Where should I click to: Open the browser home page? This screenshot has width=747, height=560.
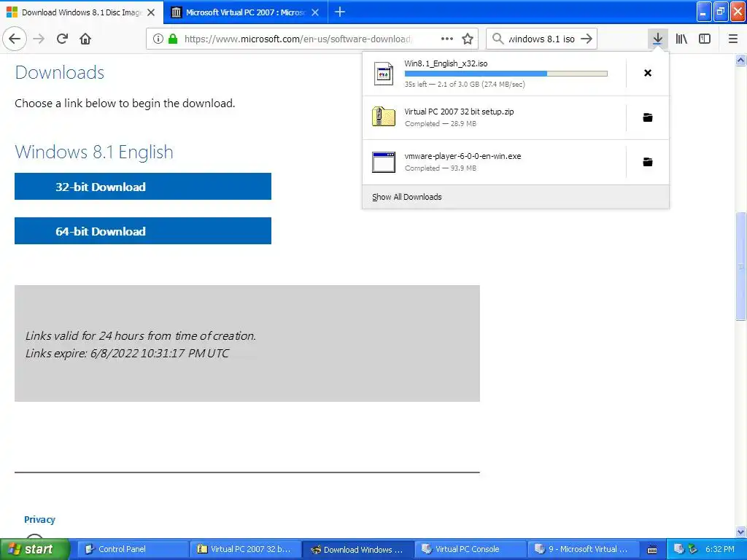point(85,39)
